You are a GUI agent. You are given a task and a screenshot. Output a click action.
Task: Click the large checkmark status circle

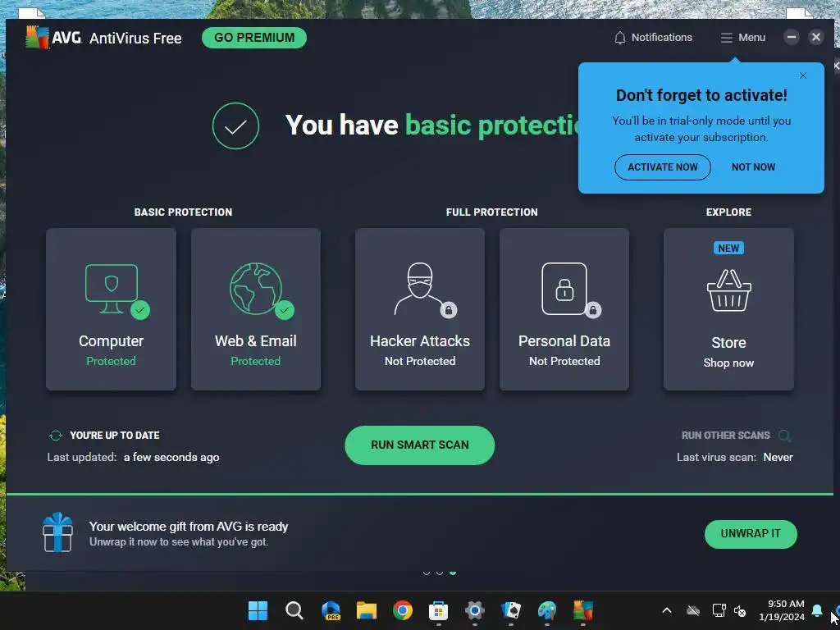[235, 126]
